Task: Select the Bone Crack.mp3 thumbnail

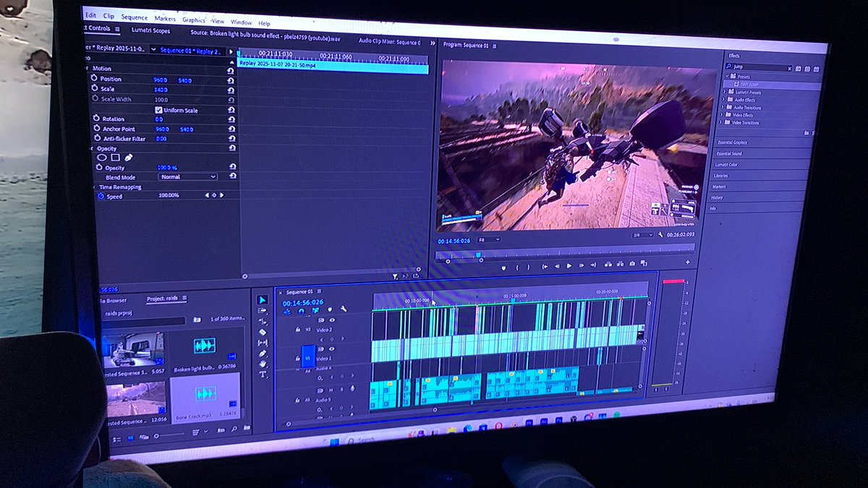Action: click(205, 394)
